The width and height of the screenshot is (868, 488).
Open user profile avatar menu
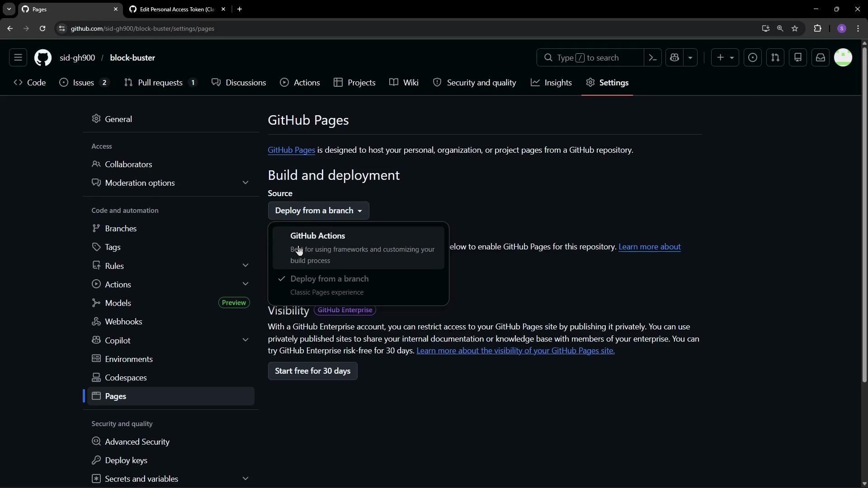(x=843, y=58)
